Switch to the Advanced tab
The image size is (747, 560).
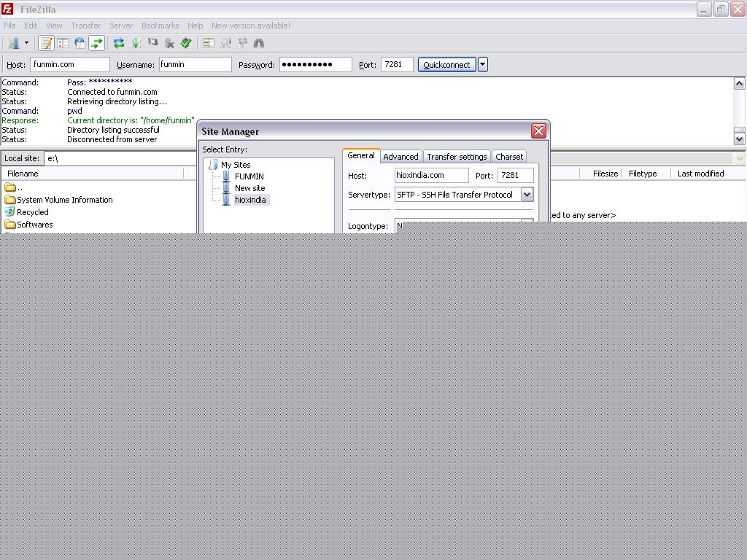[x=400, y=157]
